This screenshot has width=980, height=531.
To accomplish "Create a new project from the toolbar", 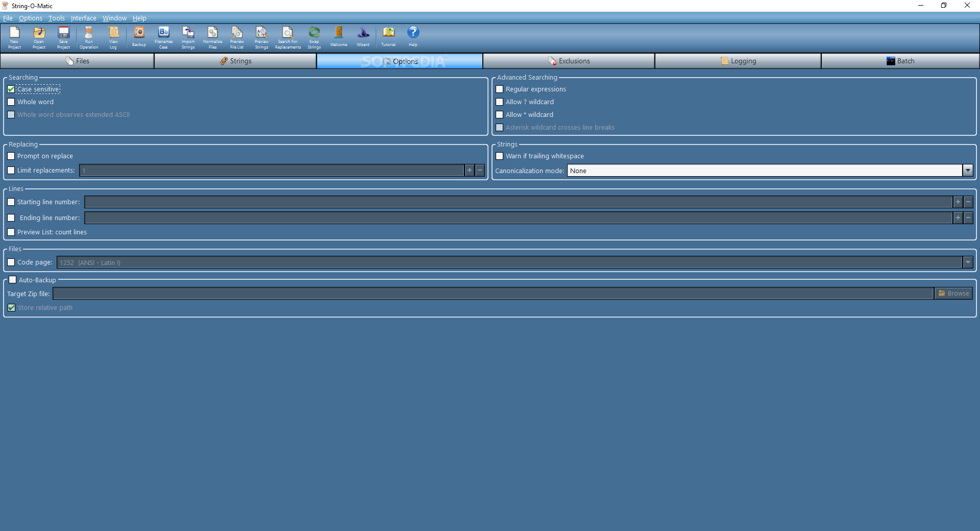I will [x=14, y=38].
